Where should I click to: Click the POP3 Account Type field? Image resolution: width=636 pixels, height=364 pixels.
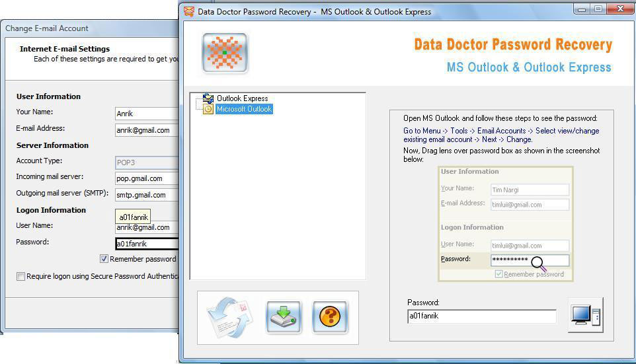coord(147,163)
